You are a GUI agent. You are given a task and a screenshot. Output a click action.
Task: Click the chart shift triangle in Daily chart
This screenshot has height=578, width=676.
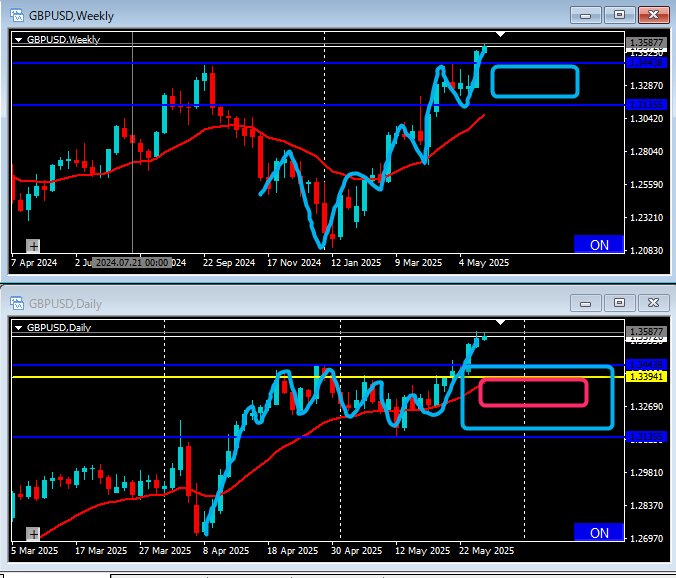point(500,322)
